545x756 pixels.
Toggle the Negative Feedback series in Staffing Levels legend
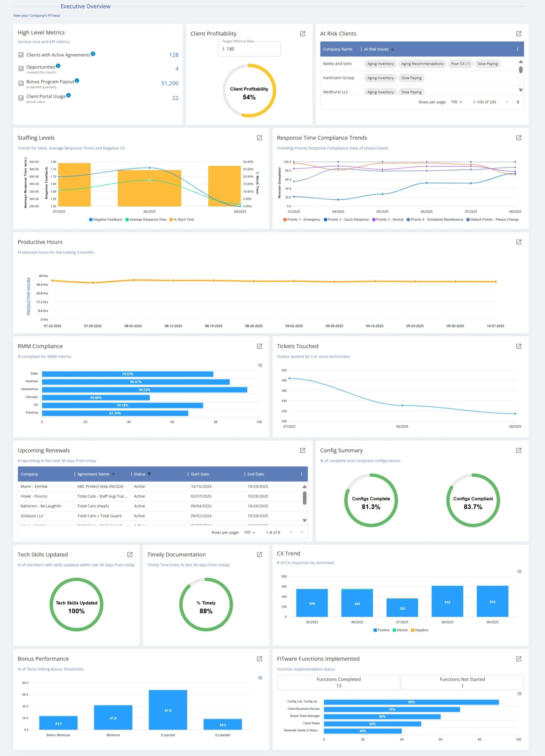pos(106,220)
